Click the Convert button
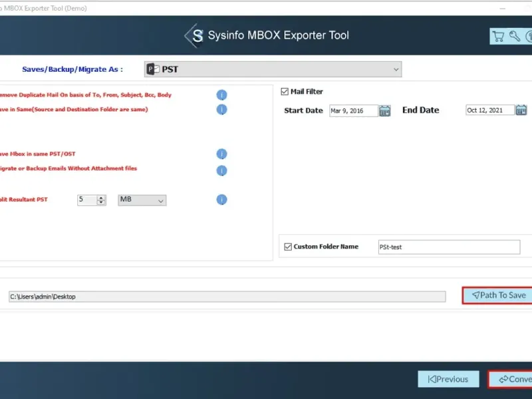This screenshot has height=399, width=532. point(510,379)
